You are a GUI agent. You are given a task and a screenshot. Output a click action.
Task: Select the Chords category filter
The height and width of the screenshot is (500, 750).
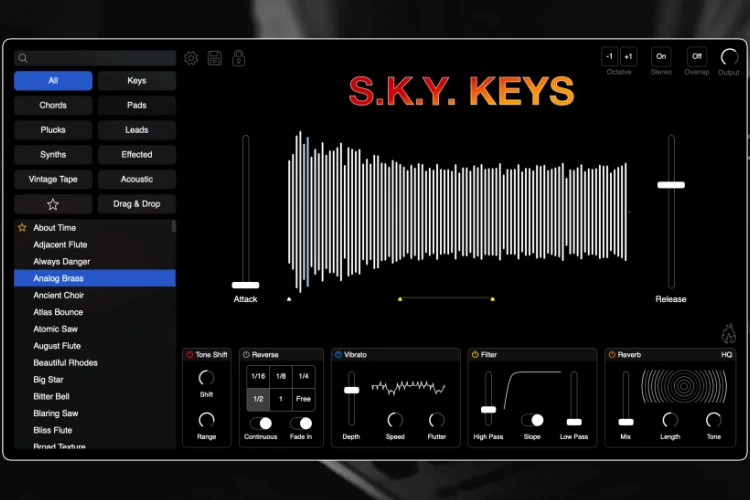[53, 105]
